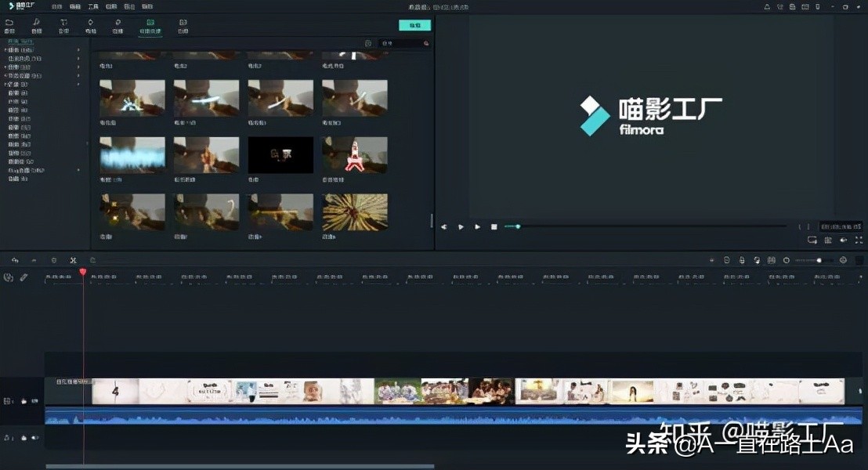The width and height of the screenshot is (868, 470).
Task: Stop playback with the square button
Action: (x=494, y=227)
